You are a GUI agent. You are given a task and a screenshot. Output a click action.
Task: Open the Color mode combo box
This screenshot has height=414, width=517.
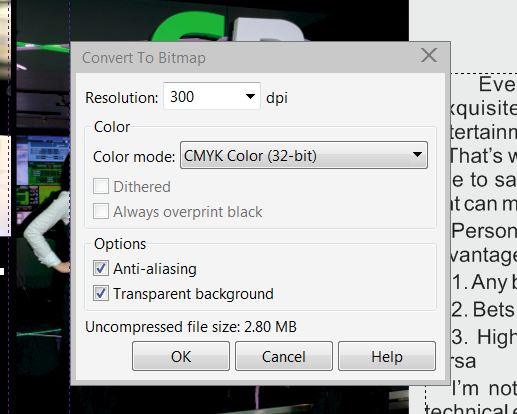point(304,155)
